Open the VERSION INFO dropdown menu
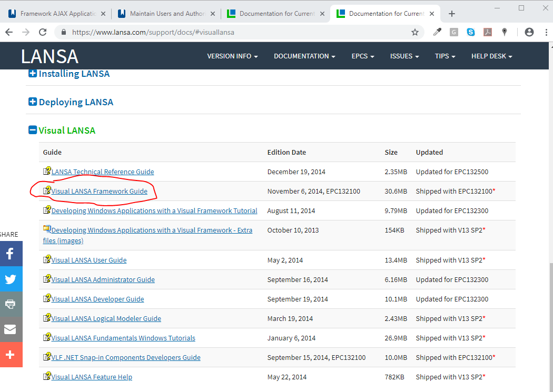Viewport: 553px width, 392px height. click(232, 56)
